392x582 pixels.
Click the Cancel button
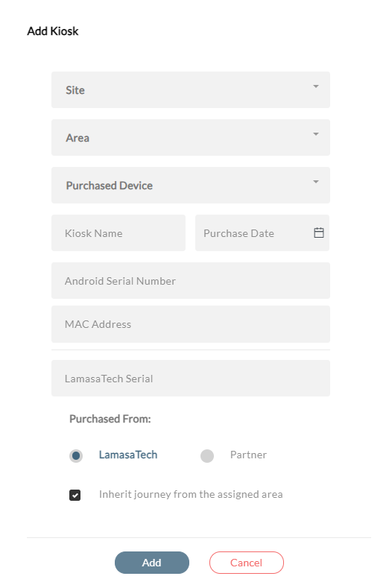tap(247, 563)
